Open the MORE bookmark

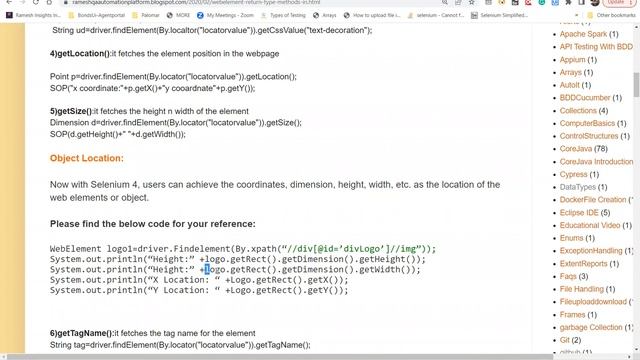coord(178,16)
